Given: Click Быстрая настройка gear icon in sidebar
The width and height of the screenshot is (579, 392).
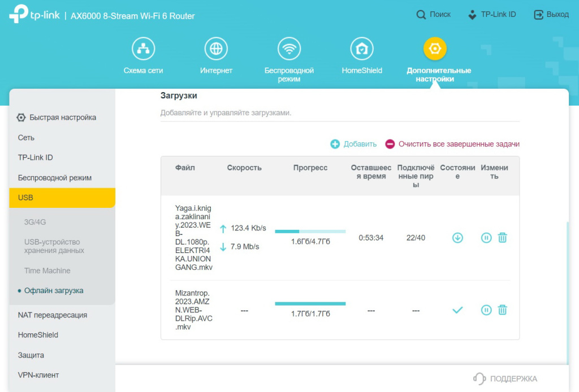Looking at the screenshot, I should coord(21,117).
